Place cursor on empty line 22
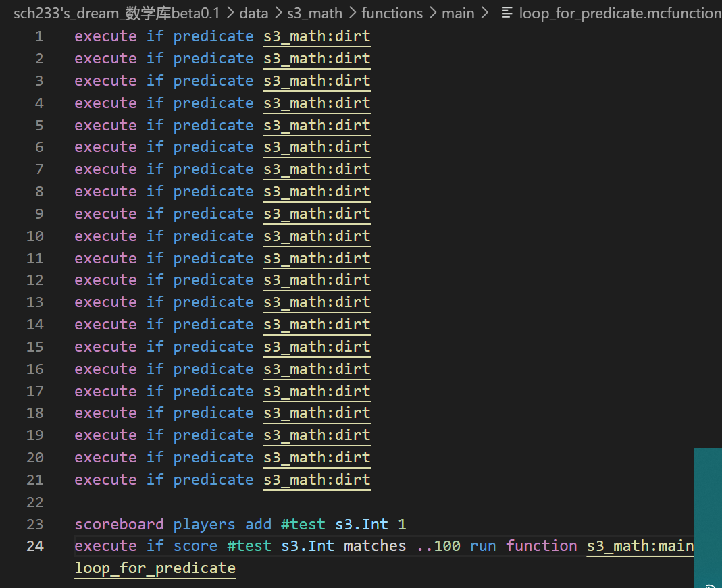 (203, 502)
